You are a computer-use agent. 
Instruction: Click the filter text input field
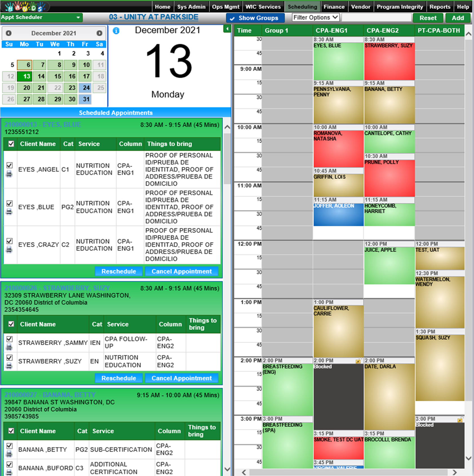376,18
